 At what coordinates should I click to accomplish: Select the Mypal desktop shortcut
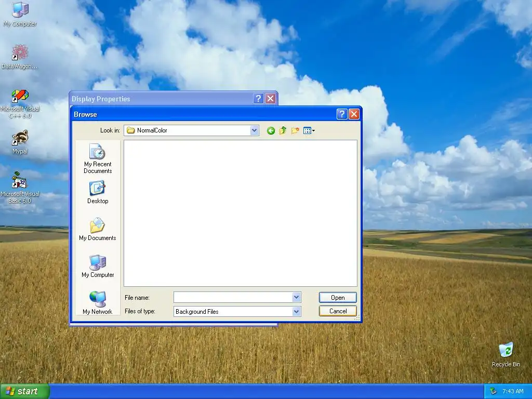[20, 142]
